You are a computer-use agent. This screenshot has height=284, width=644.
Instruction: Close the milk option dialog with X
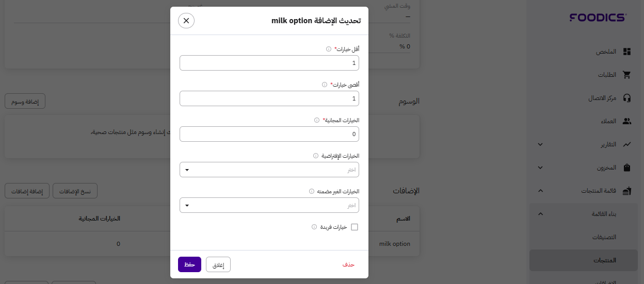pos(186,21)
